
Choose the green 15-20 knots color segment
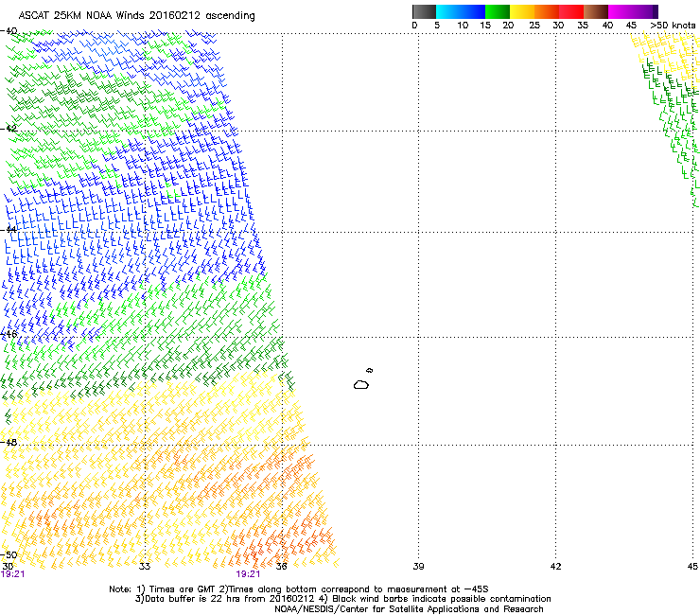click(x=498, y=11)
